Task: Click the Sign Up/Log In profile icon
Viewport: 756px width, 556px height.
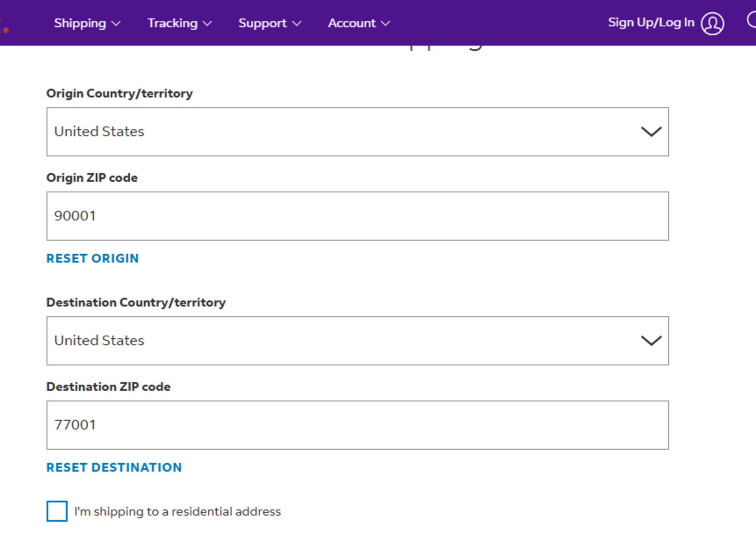Action: coord(712,24)
